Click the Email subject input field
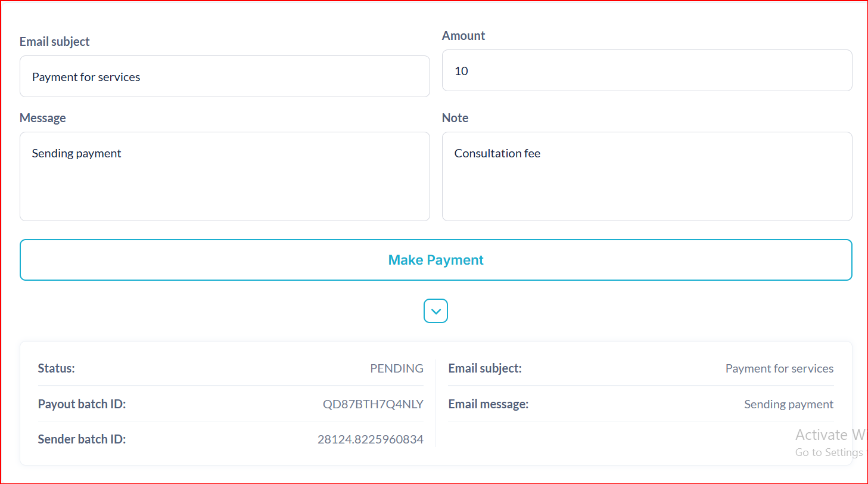 225,76
